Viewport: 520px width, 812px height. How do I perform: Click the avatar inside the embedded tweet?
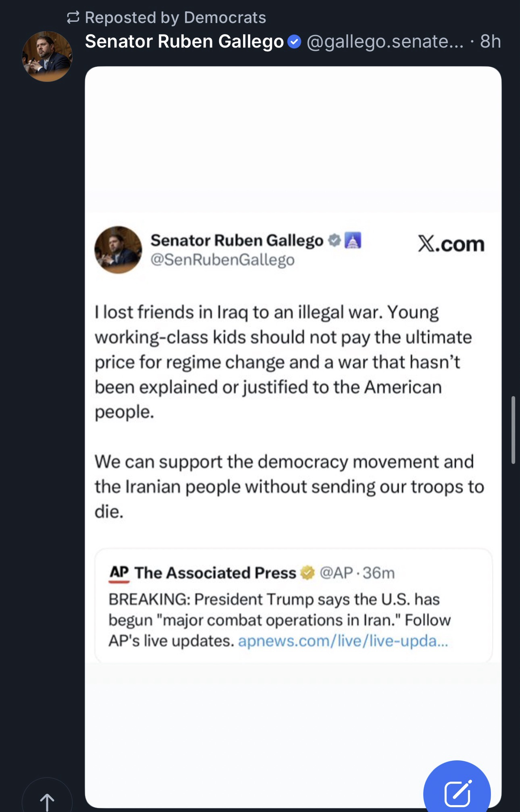click(118, 250)
